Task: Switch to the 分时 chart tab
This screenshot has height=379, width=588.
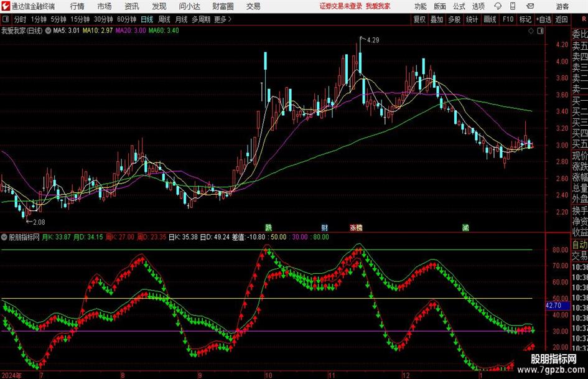Action: pyautogui.click(x=20, y=19)
